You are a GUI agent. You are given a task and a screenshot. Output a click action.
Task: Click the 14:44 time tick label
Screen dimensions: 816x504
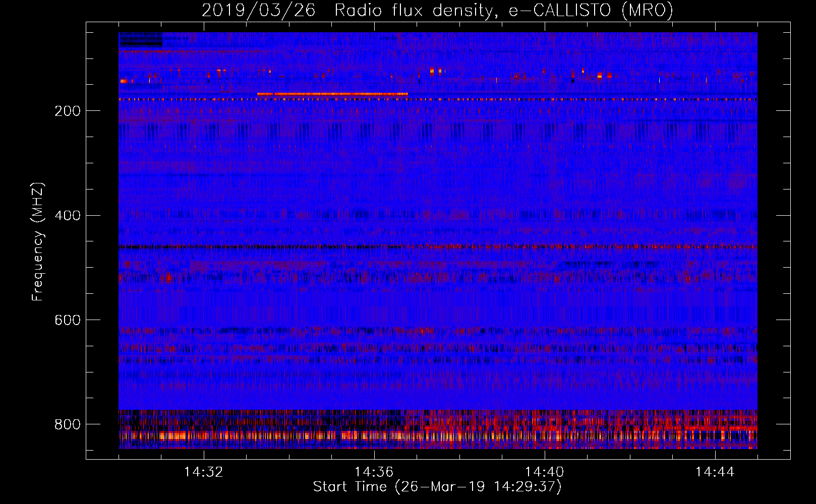pyautogui.click(x=715, y=472)
